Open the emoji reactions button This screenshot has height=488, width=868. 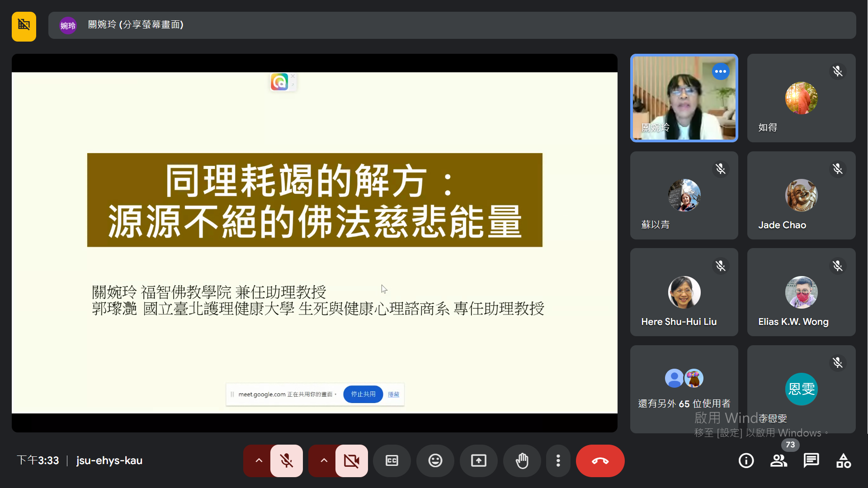tap(435, 460)
